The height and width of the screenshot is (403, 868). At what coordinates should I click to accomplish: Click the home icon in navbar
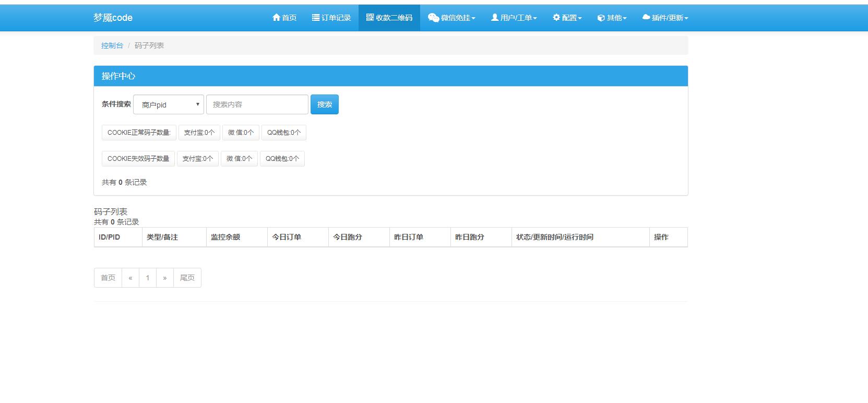276,18
